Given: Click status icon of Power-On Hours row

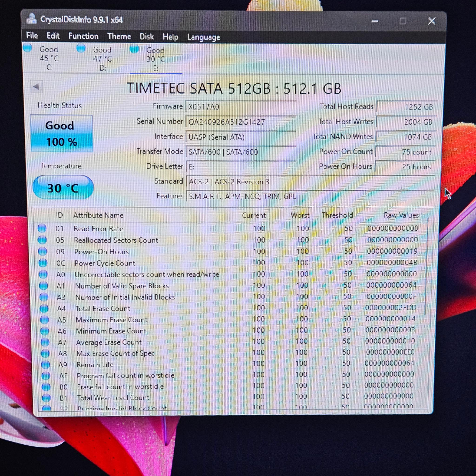Looking at the screenshot, I should click(43, 251).
